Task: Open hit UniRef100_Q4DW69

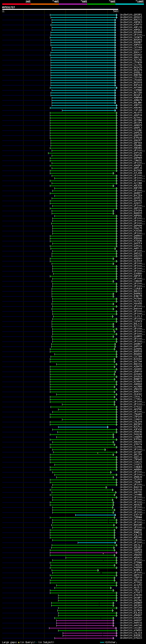Action: 131,603
